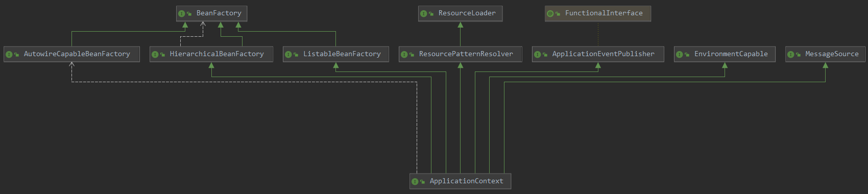Select the FunctionalInterface annotation node
The image size is (868, 194).
point(597,13)
